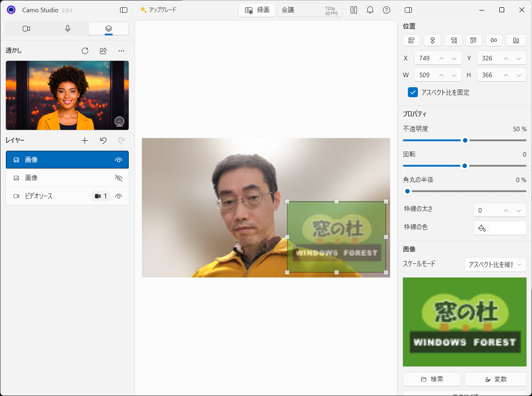This screenshot has width=532, height=396.
Task: Open the watermark share icon
Action: [x=103, y=50]
